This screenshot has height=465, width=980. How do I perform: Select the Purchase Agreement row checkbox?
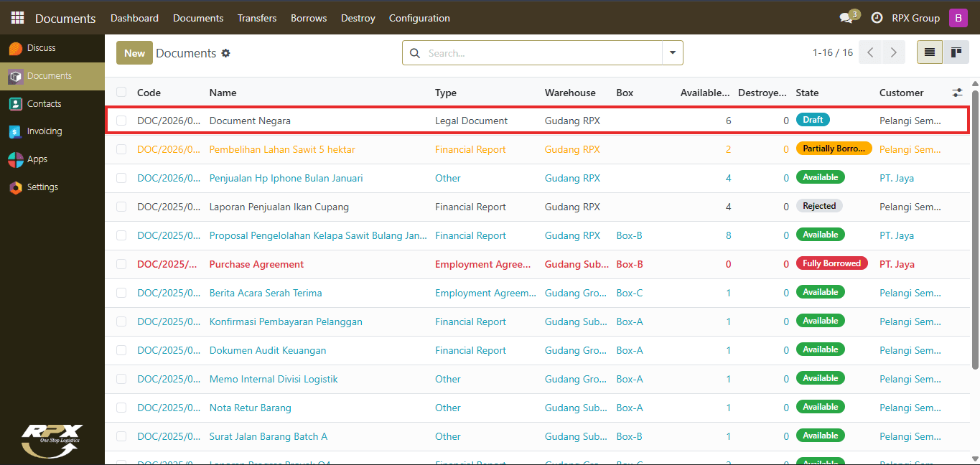tap(121, 264)
